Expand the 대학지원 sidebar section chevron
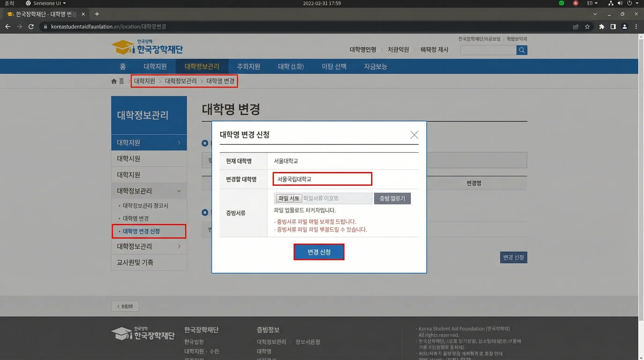 click(179, 142)
